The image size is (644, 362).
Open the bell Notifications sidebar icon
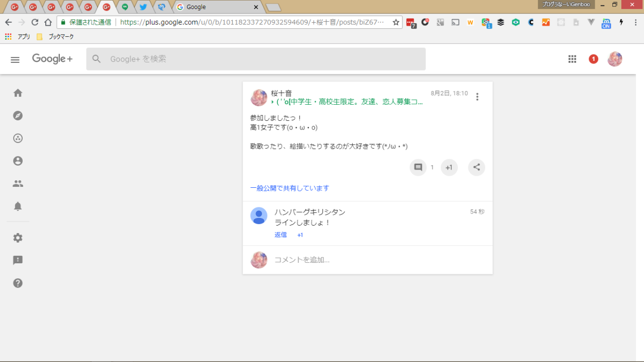point(18,206)
